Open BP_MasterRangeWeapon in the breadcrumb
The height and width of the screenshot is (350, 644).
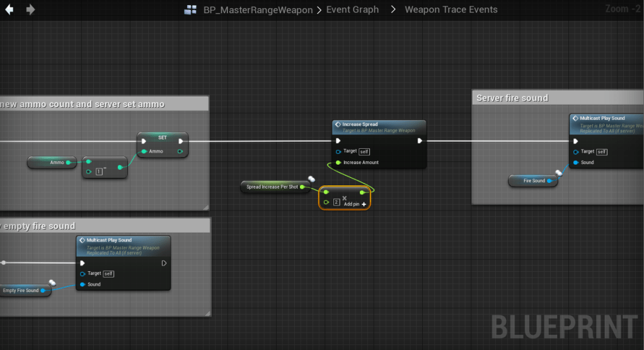[x=258, y=10]
